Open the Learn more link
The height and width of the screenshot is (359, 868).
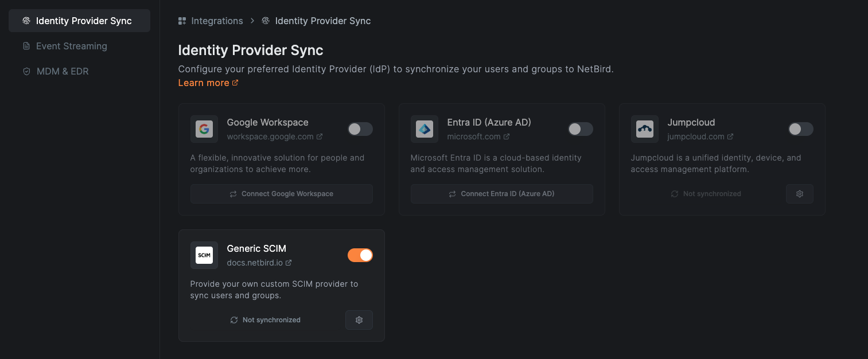(x=204, y=83)
